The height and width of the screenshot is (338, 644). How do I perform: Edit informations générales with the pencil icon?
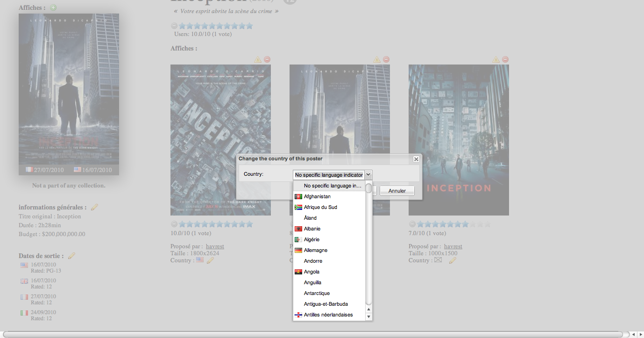94,207
